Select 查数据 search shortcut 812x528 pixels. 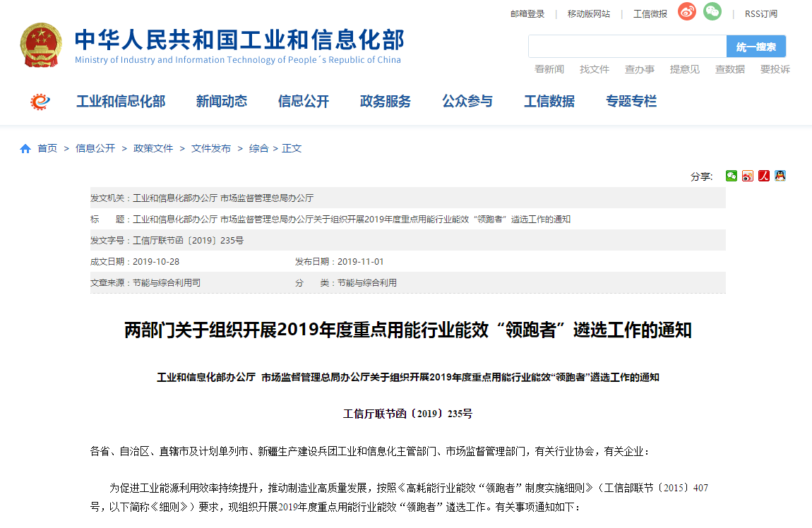729,69
